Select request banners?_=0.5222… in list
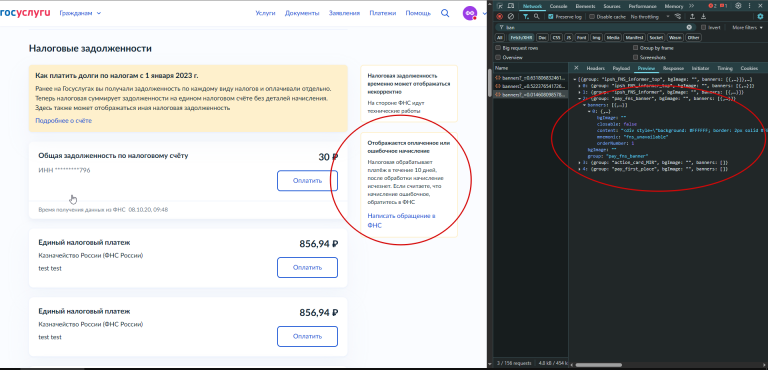Image resolution: width=768 pixels, height=370 pixels. pos(530,86)
